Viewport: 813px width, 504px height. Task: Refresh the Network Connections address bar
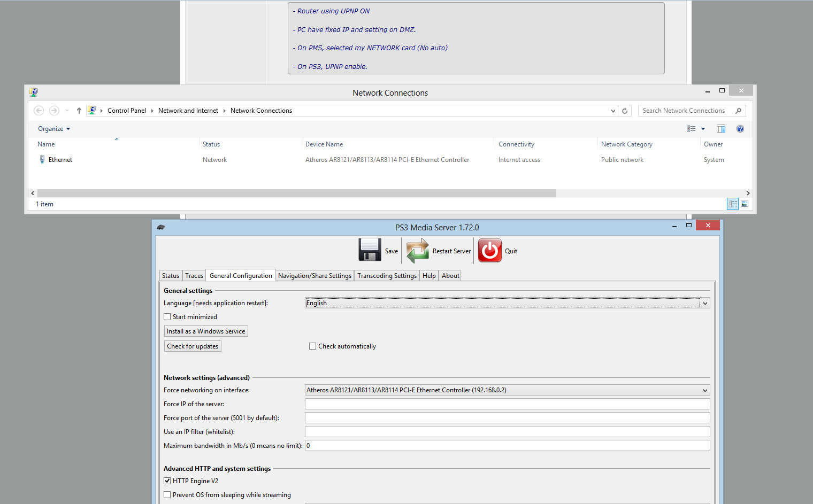tap(625, 111)
